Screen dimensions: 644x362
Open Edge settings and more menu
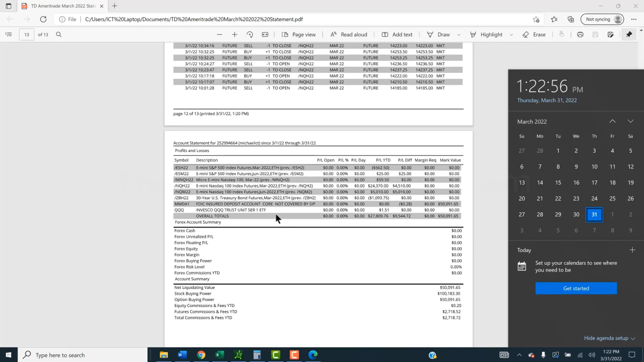(x=634, y=19)
